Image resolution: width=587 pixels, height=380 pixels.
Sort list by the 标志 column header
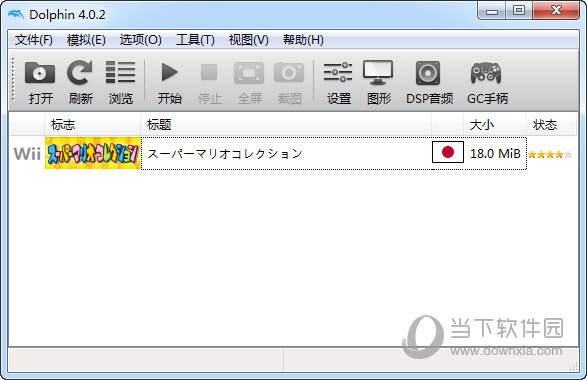[92, 125]
